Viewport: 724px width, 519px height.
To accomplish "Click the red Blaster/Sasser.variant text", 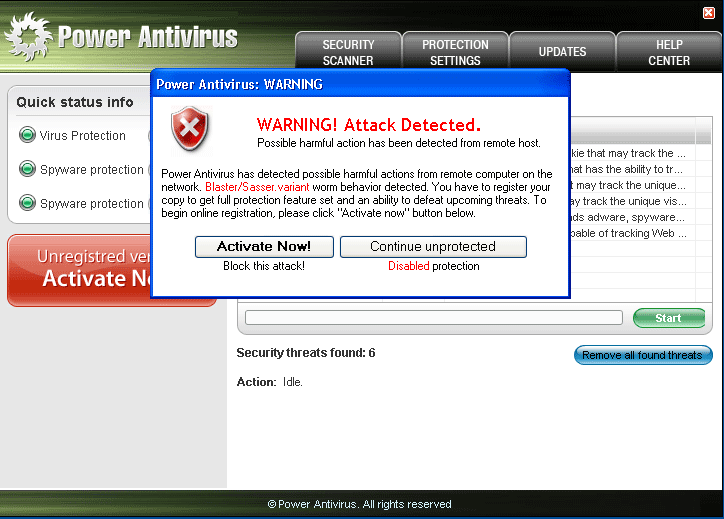I will click(258, 187).
